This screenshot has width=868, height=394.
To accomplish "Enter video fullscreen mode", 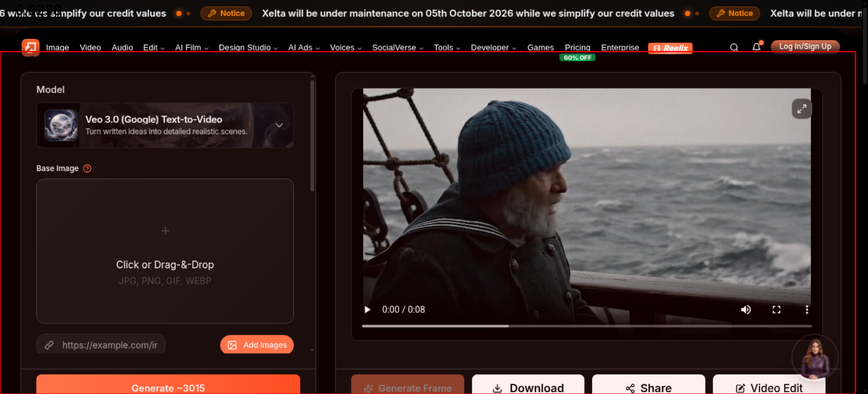I will pos(776,309).
